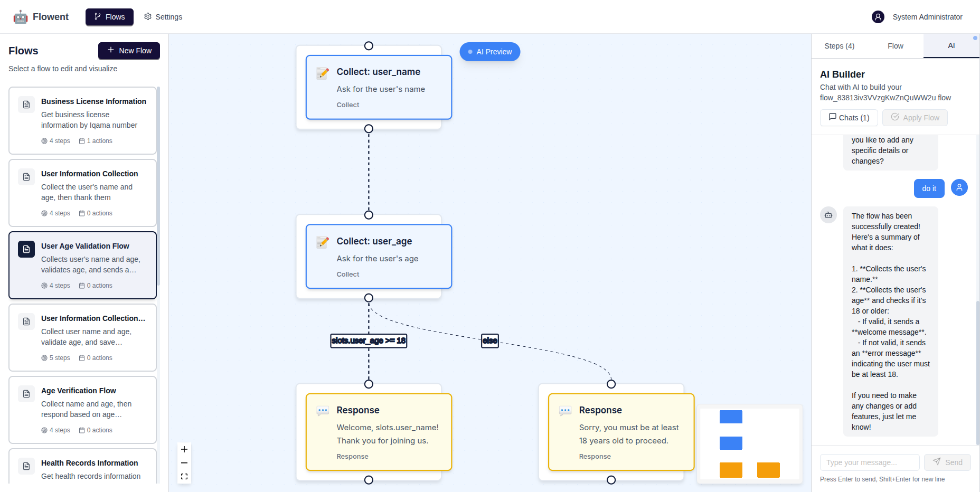Click the zoom in plus control
The width and height of the screenshot is (980, 492).
pyautogui.click(x=184, y=449)
